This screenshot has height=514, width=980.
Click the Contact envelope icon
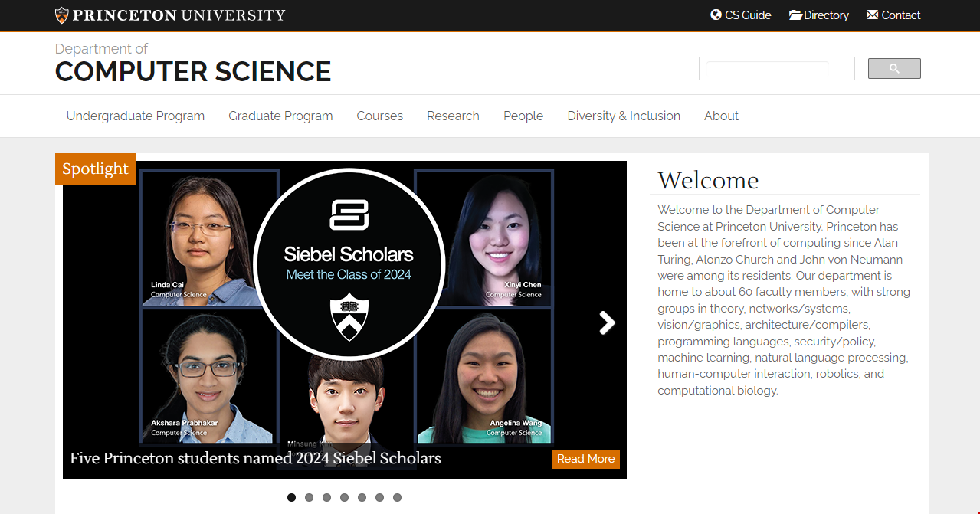[x=872, y=15]
